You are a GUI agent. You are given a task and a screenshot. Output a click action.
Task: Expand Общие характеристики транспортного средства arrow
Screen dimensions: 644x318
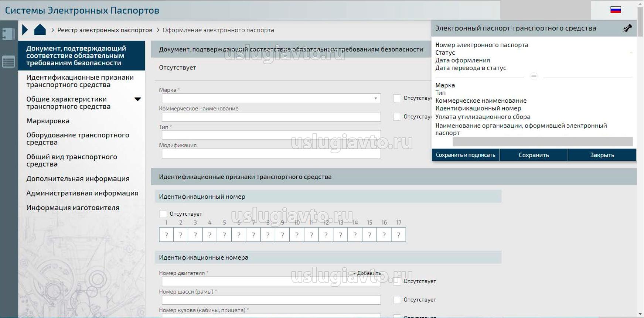(137, 99)
